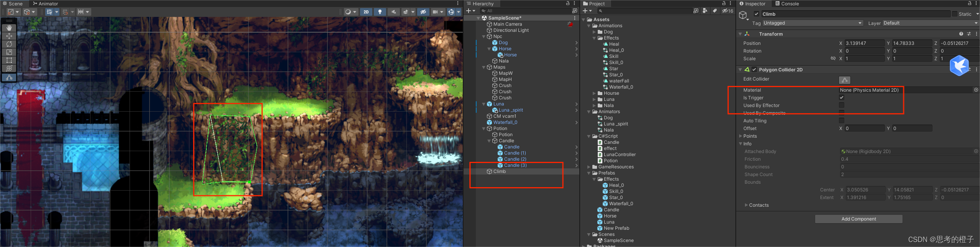980x247 pixels.
Task: Select the Hand view tool
Action: pyautogui.click(x=9, y=28)
